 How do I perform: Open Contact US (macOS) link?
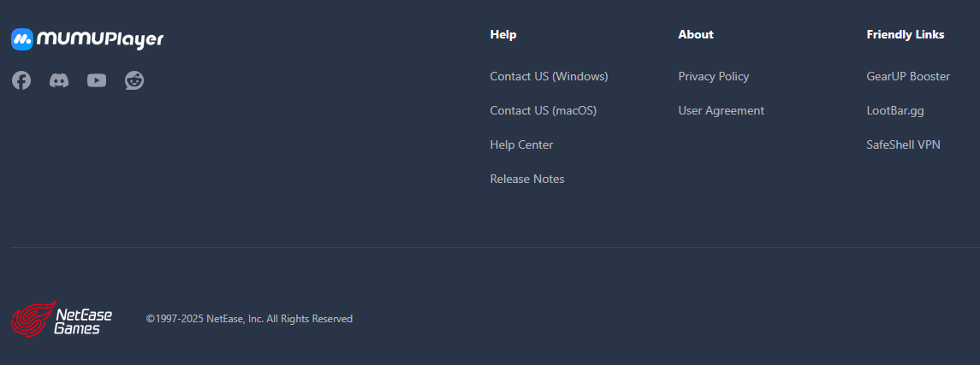[x=543, y=110]
